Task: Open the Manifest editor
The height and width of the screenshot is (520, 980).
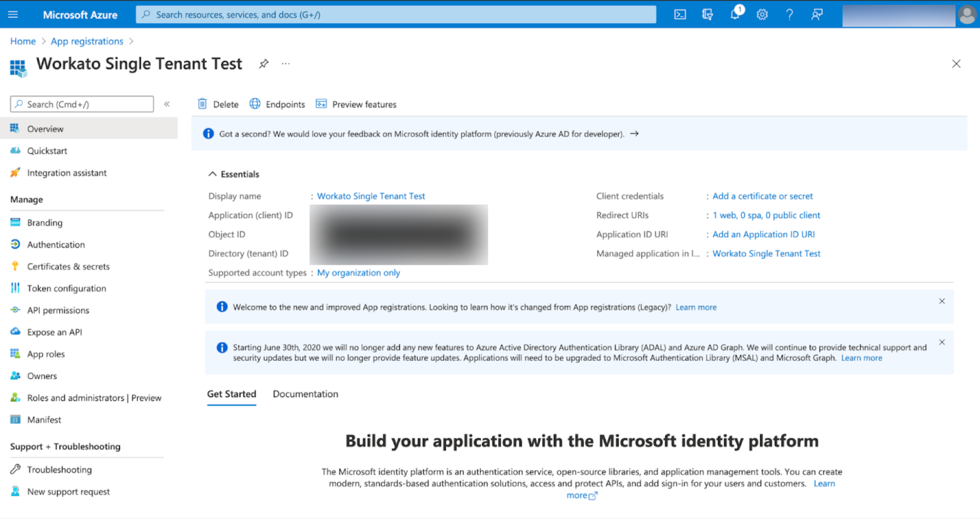Action: (44, 420)
